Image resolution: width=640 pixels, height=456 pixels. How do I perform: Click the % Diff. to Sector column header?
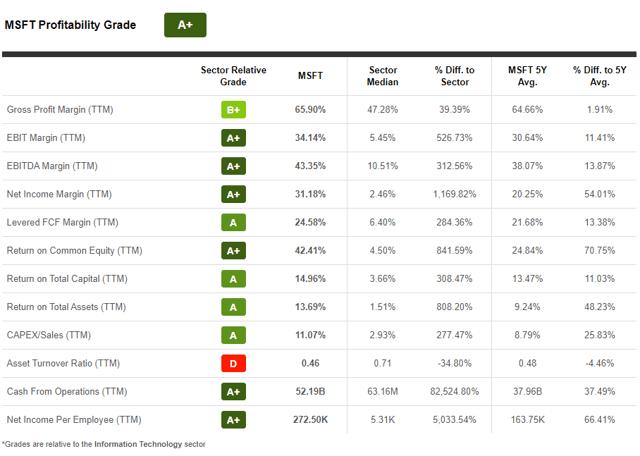[454, 76]
